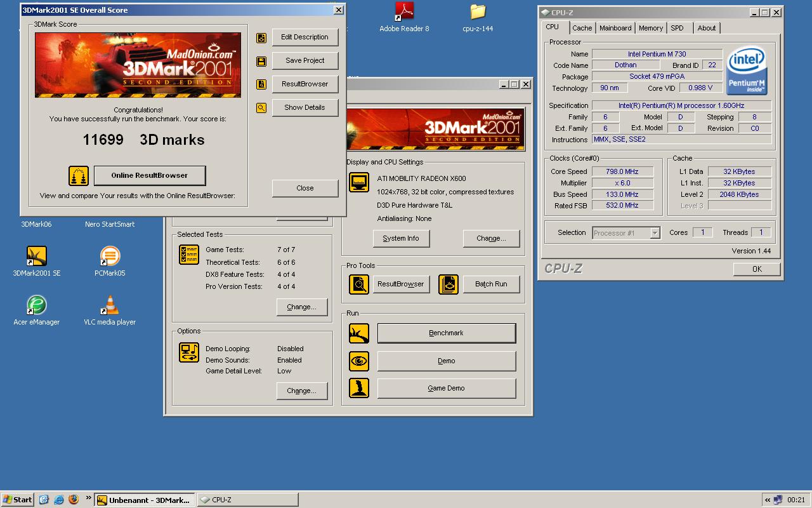This screenshot has height=508, width=812.
Task: Click the Edit Description icon
Action: pos(261,38)
